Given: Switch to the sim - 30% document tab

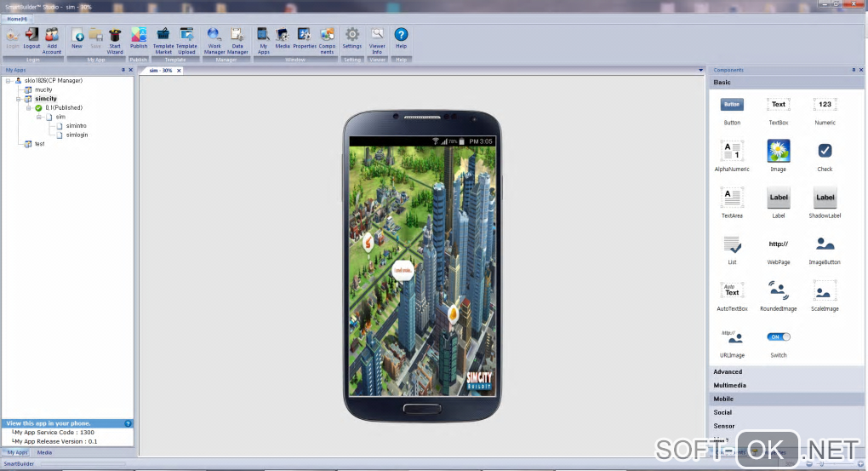Looking at the screenshot, I should pos(161,71).
